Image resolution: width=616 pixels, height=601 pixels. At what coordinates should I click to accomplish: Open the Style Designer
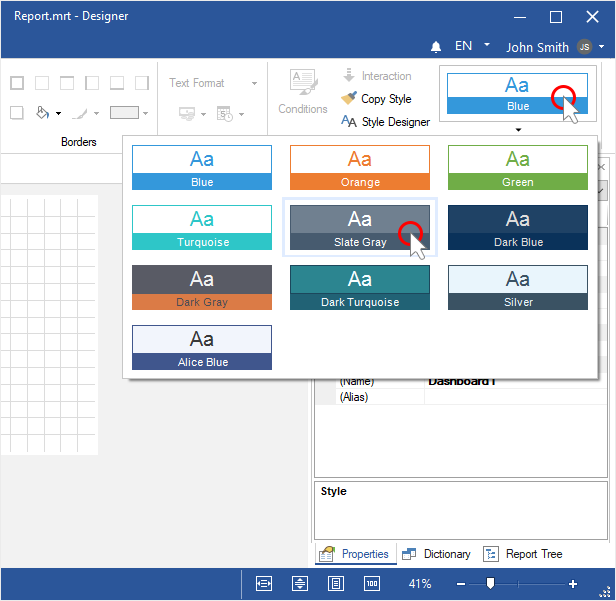[x=385, y=122]
